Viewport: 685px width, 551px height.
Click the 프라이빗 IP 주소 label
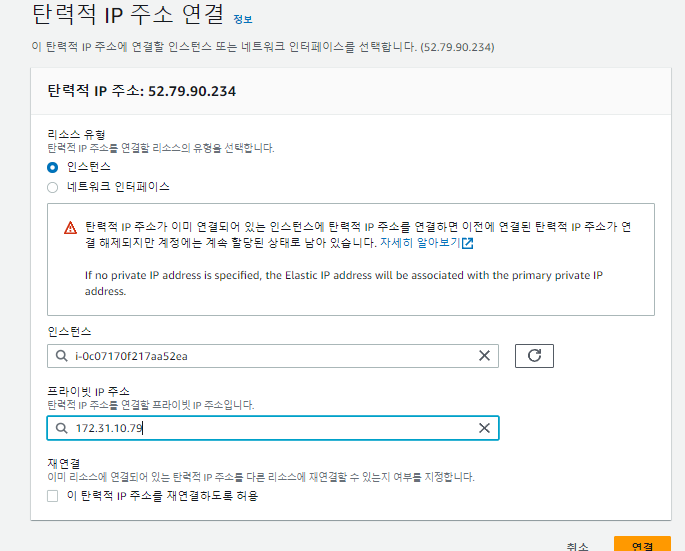click(x=88, y=391)
